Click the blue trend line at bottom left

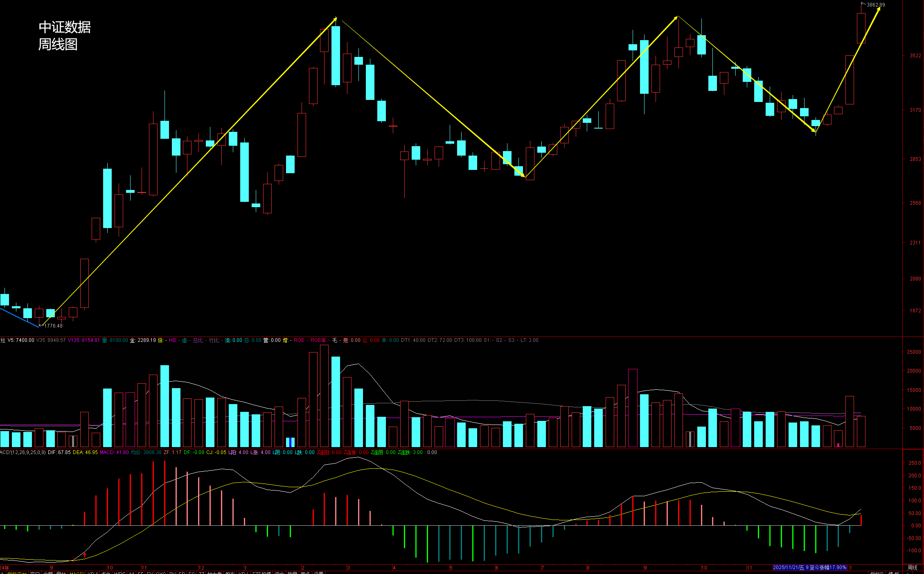click(18, 317)
